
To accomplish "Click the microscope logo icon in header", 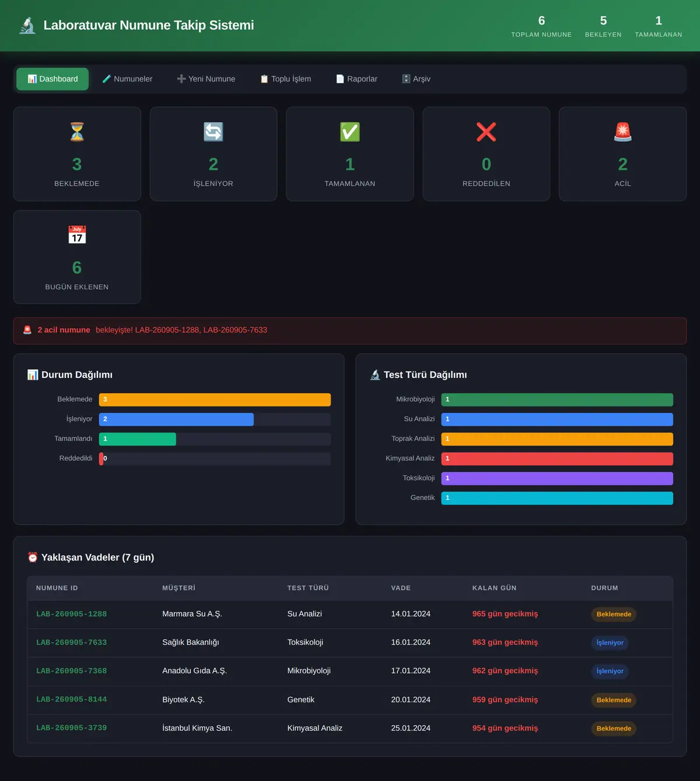I will tap(27, 25).
